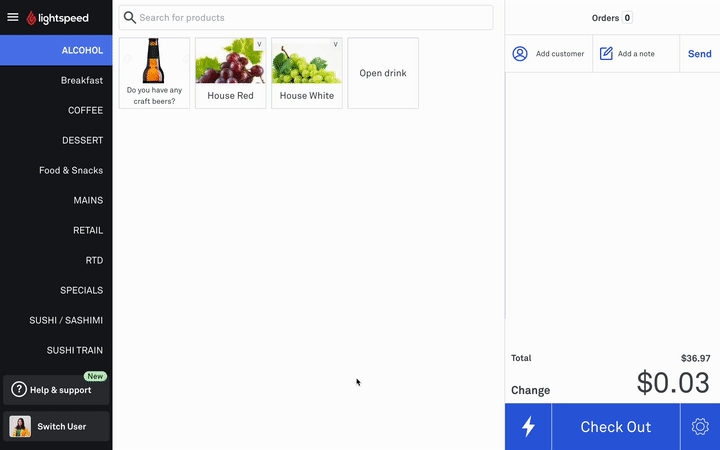Select the SUSHI / SASHIMI category
This screenshot has width=720, height=450.
coord(56,320)
